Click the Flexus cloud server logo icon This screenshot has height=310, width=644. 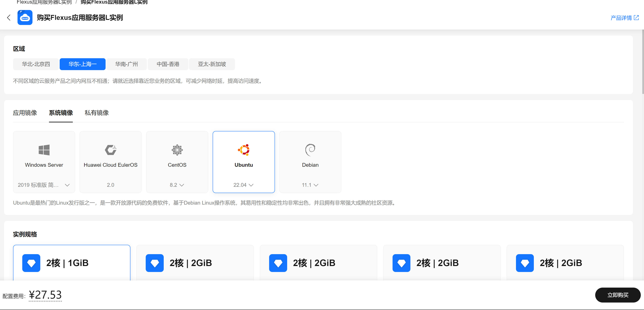point(25,17)
